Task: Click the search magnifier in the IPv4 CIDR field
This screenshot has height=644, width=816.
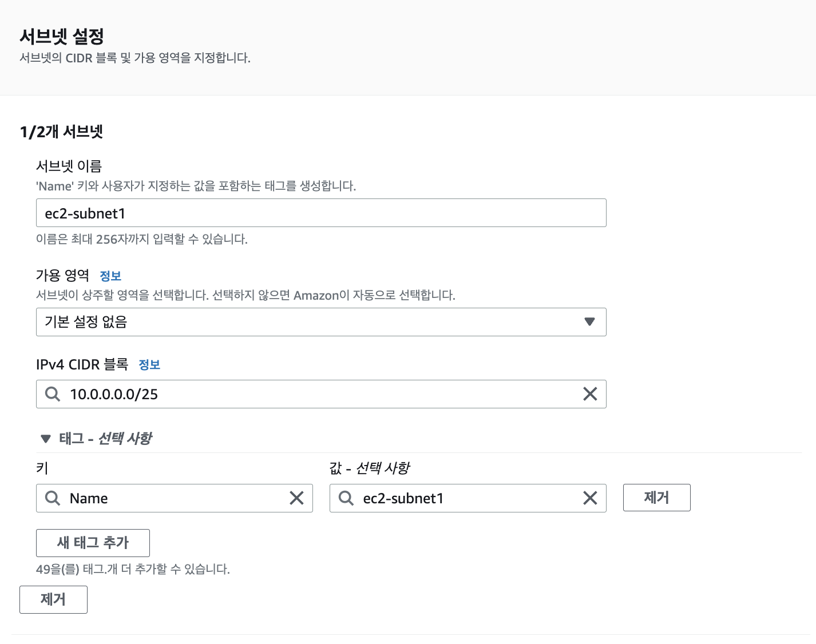Action: click(x=53, y=394)
